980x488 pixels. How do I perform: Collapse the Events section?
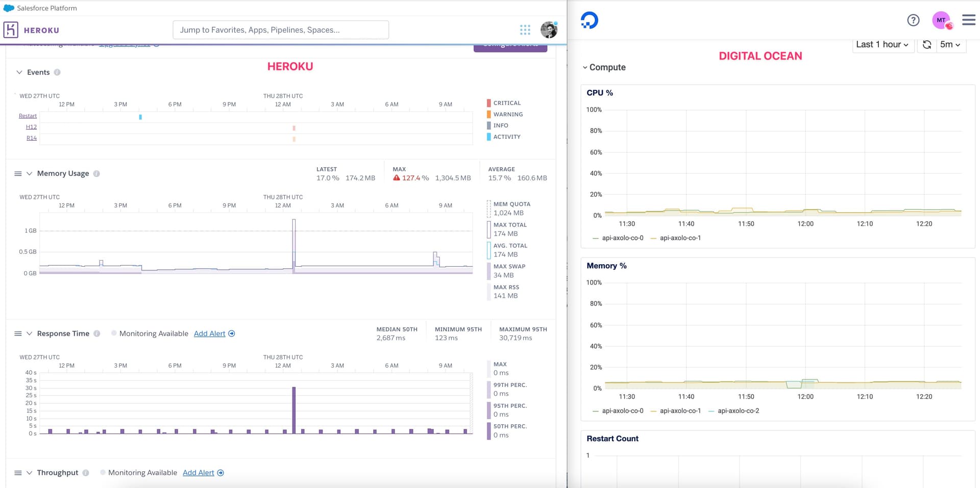click(19, 72)
